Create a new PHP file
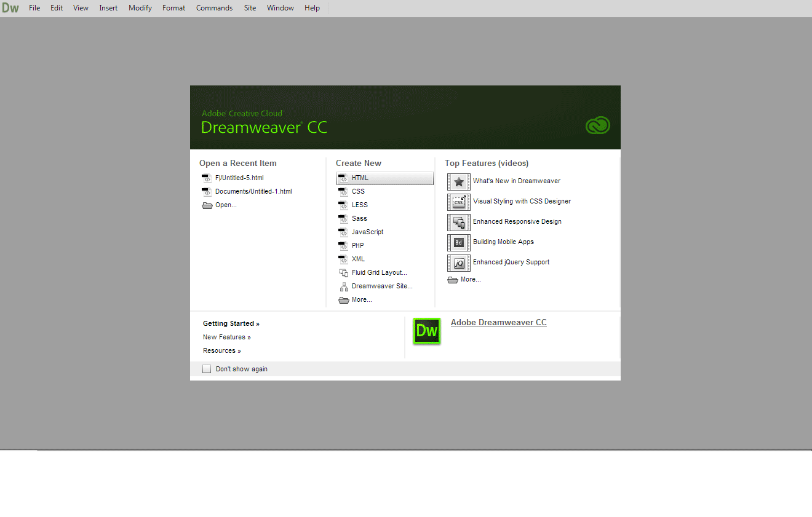Screen dimensions: 812x517 point(357,246)
